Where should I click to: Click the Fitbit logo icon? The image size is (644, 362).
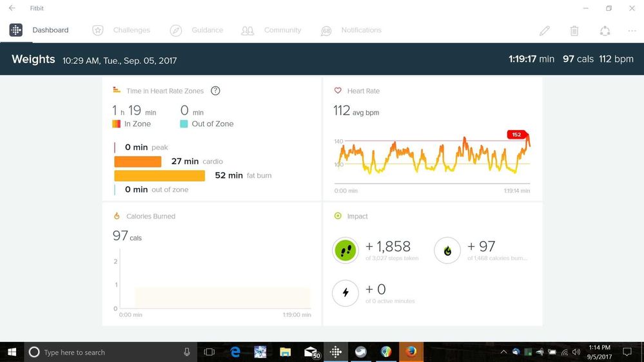16,30
